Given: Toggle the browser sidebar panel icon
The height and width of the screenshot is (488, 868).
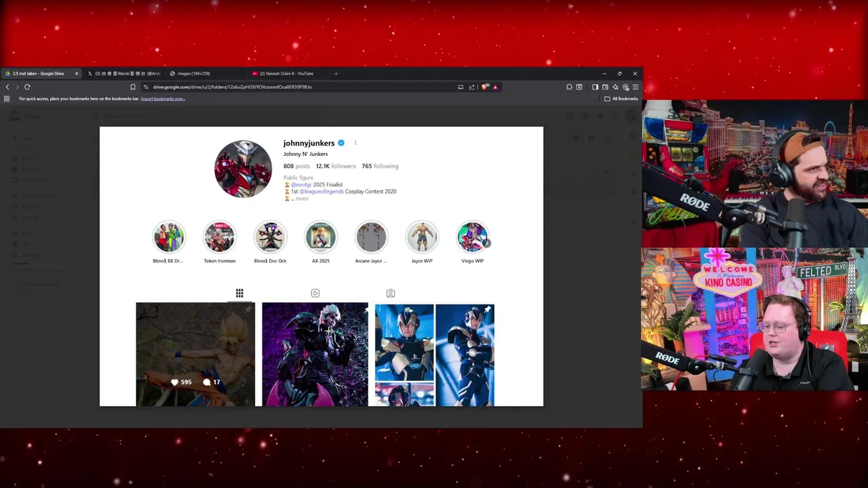Looking at the screenshot, I should pos(595,87).
